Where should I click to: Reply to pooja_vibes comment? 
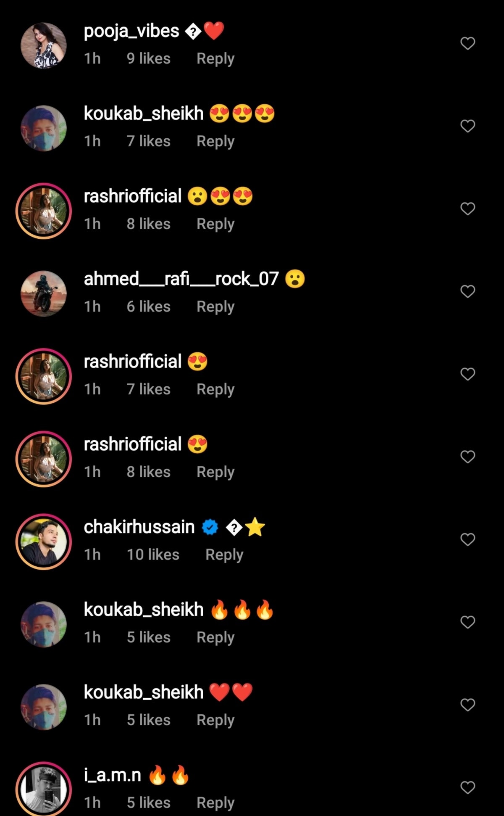tap(215, 58)
